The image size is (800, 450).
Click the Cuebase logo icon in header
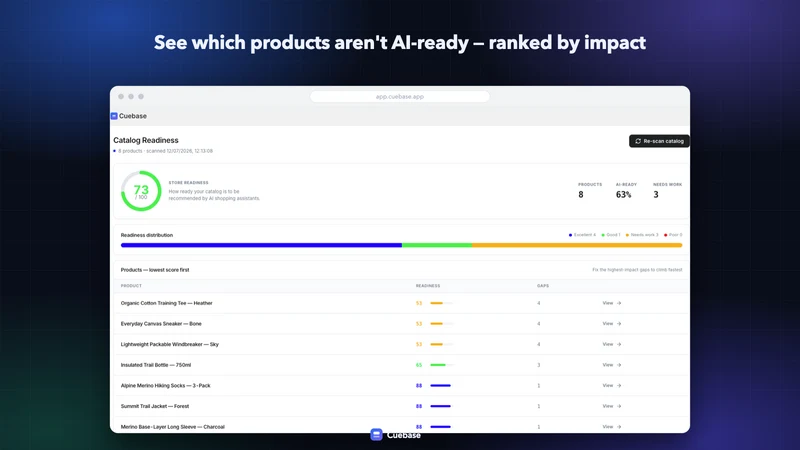pos(114,116)
